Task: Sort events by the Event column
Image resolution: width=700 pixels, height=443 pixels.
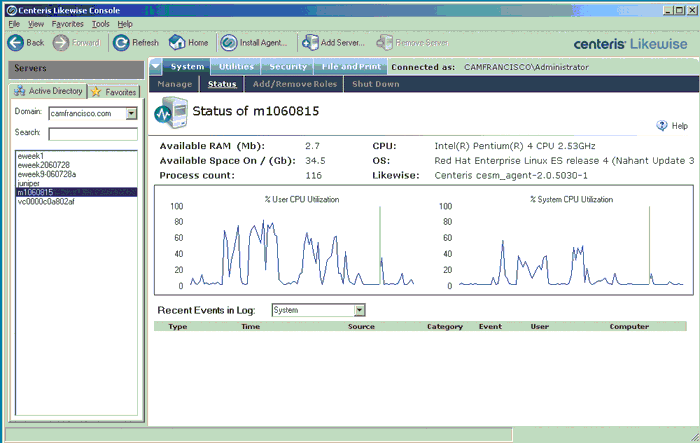Action: point(490,326)
